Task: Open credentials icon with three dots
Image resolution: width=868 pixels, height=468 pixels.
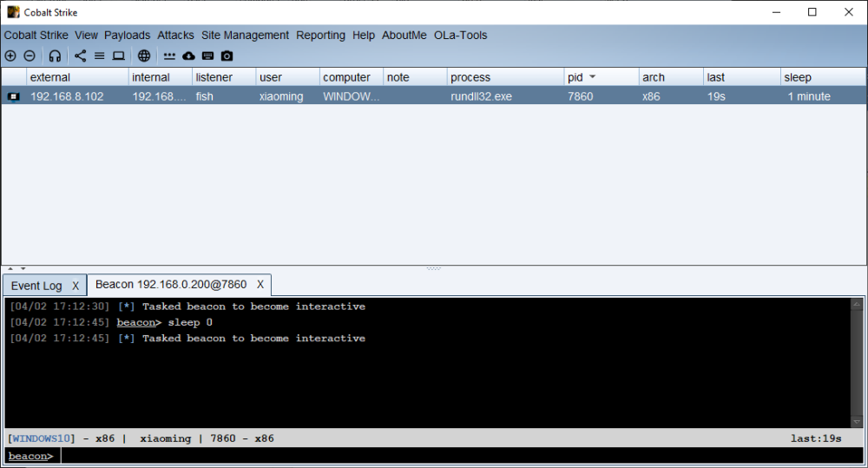Action: click(169, 56)
